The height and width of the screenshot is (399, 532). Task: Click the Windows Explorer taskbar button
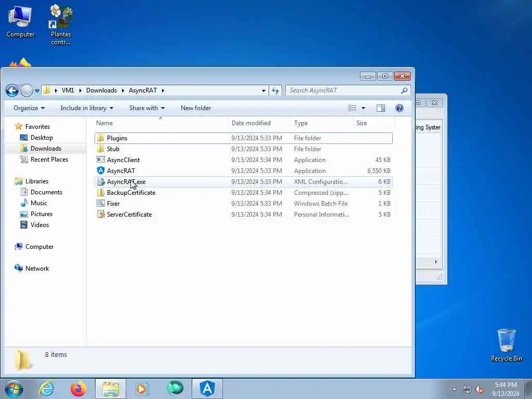tap(111, 389)
